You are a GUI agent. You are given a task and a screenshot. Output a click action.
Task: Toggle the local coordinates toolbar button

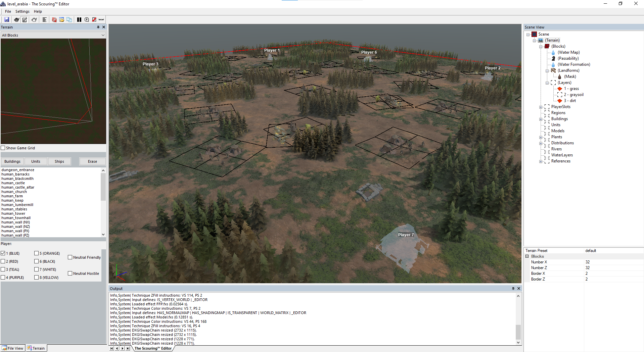[x=101, y=19]
